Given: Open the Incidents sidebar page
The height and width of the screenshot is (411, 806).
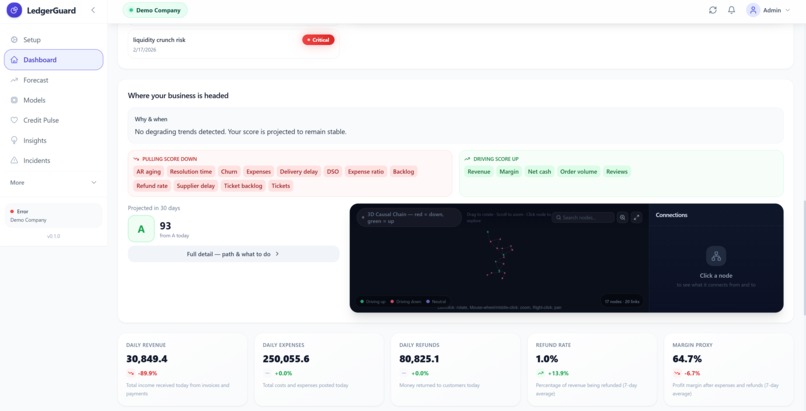Looking at the screenshot, I should (53, 160).
